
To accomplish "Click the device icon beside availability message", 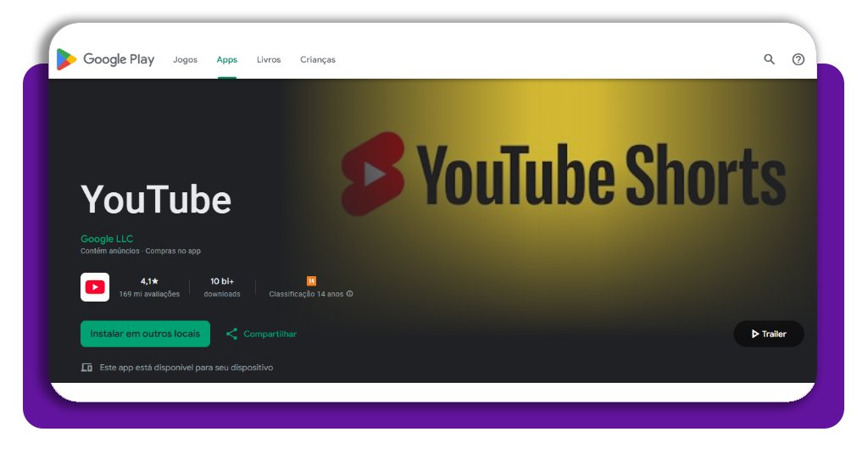I will click(86, 368).
